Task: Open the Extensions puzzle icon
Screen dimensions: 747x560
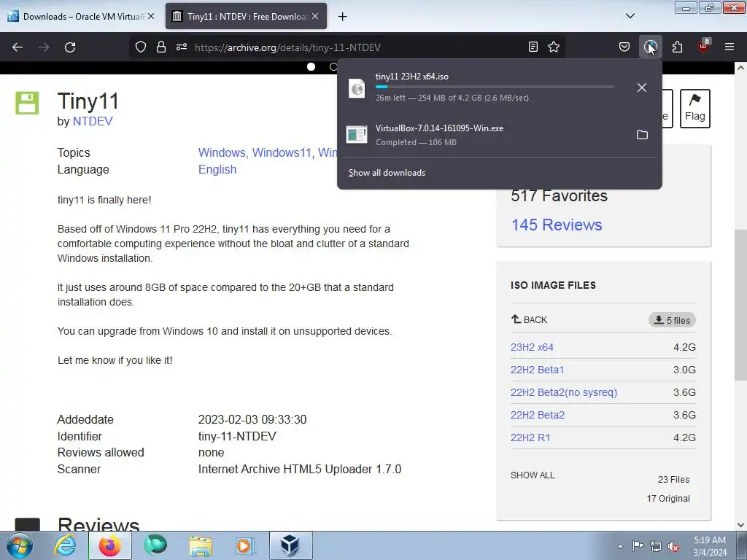Action: tap(677, 47)
